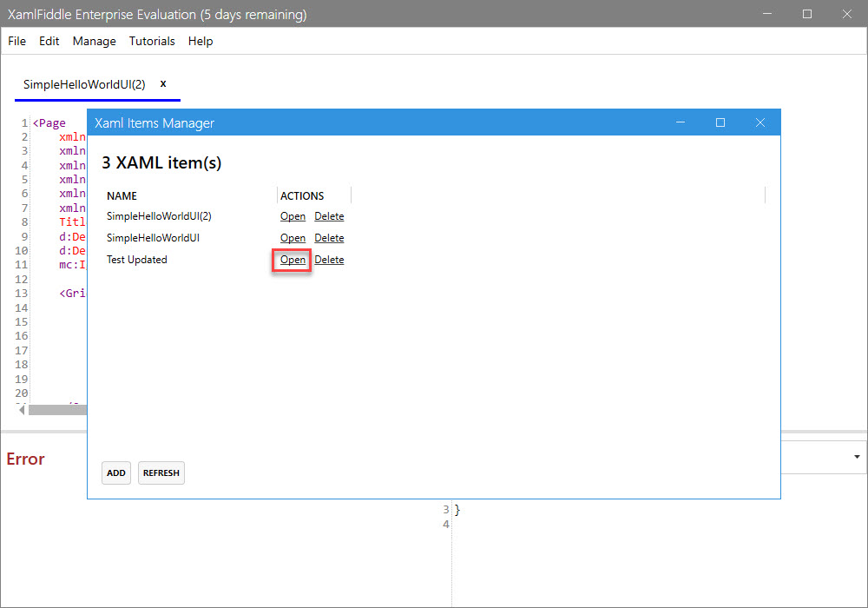Close the Xaml Items Manager window
This screenshot has height=608, width=868.
point(760,122)
